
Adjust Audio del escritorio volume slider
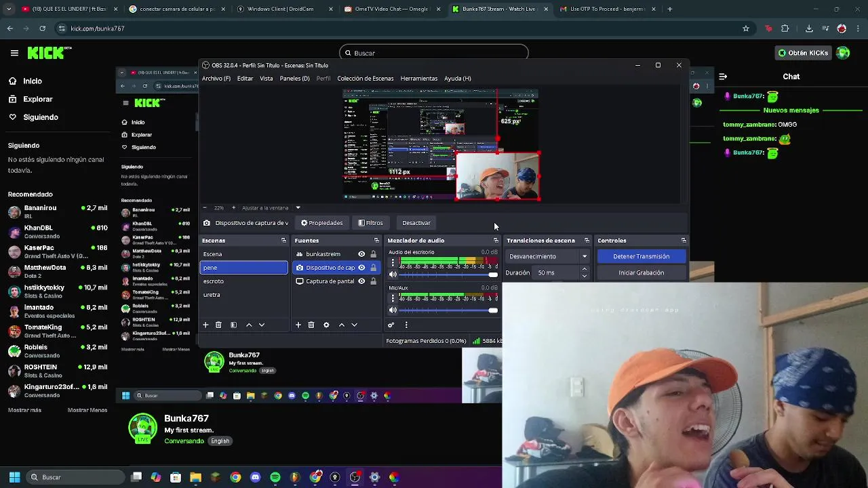[x=448, y=274]
